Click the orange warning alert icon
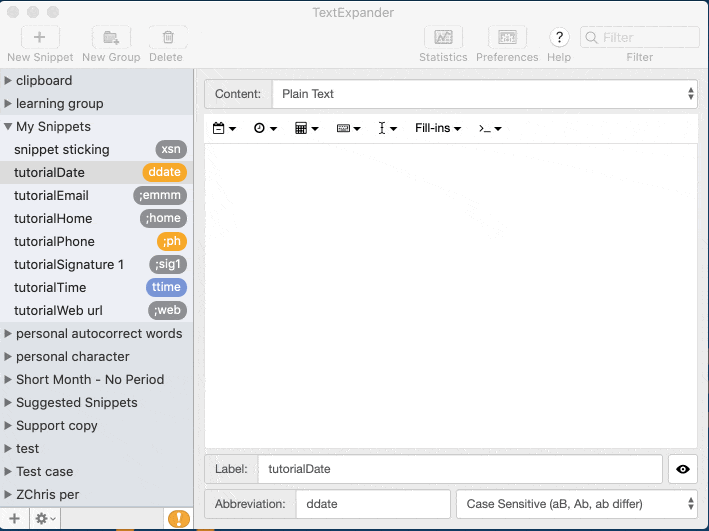 [x=179, y=519]
